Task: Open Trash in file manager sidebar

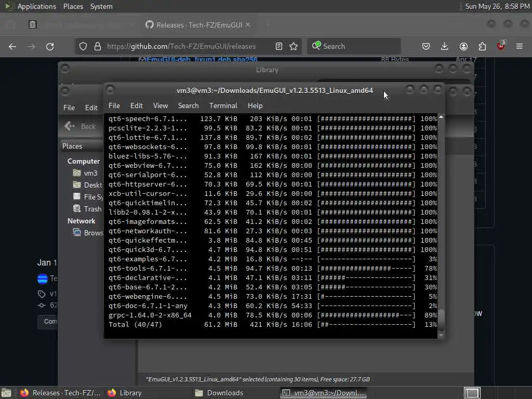Action: coord(87,209)
